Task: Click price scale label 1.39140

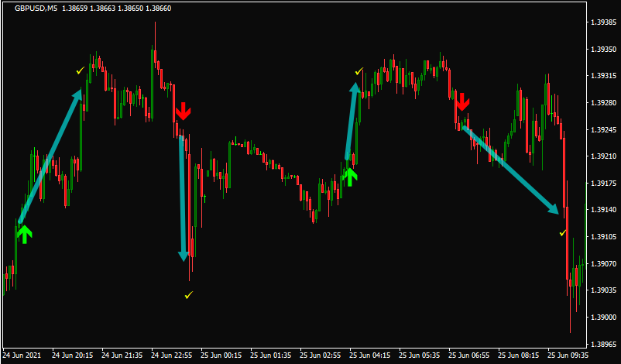Action: click(603, 210)
